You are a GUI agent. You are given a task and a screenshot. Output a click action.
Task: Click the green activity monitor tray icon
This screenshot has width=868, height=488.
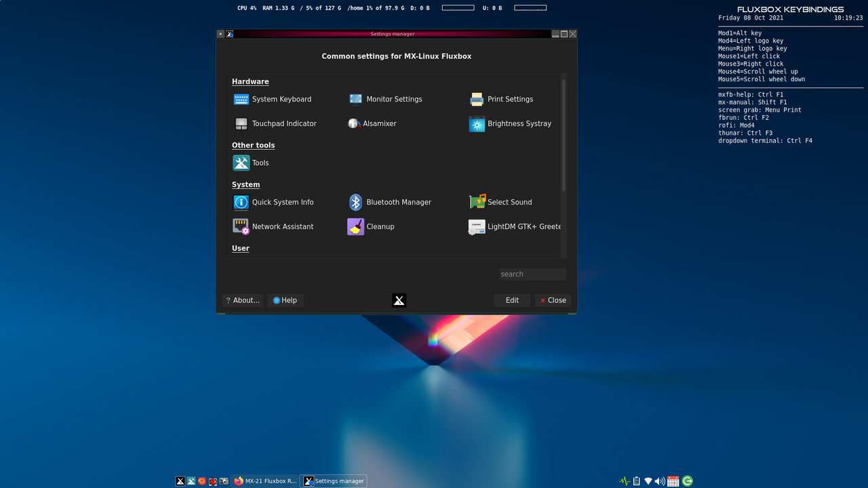pyautogui.click(x=625, y=481)
